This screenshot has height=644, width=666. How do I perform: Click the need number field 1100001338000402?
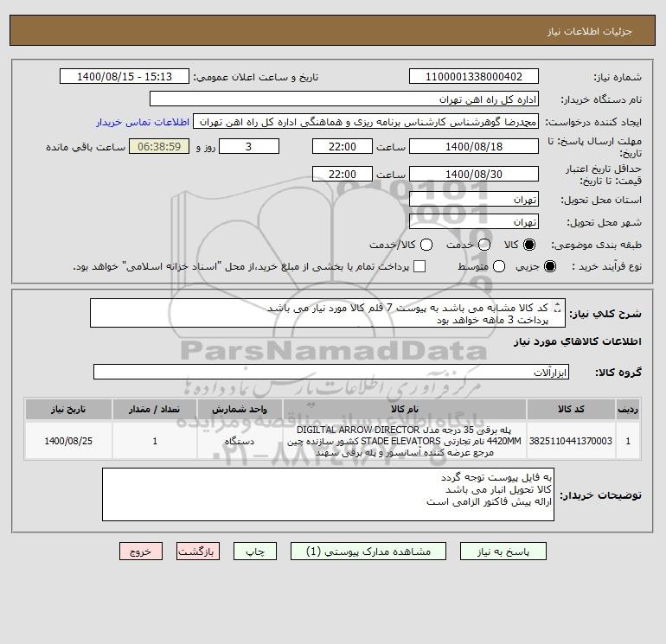tap(474, 76)
